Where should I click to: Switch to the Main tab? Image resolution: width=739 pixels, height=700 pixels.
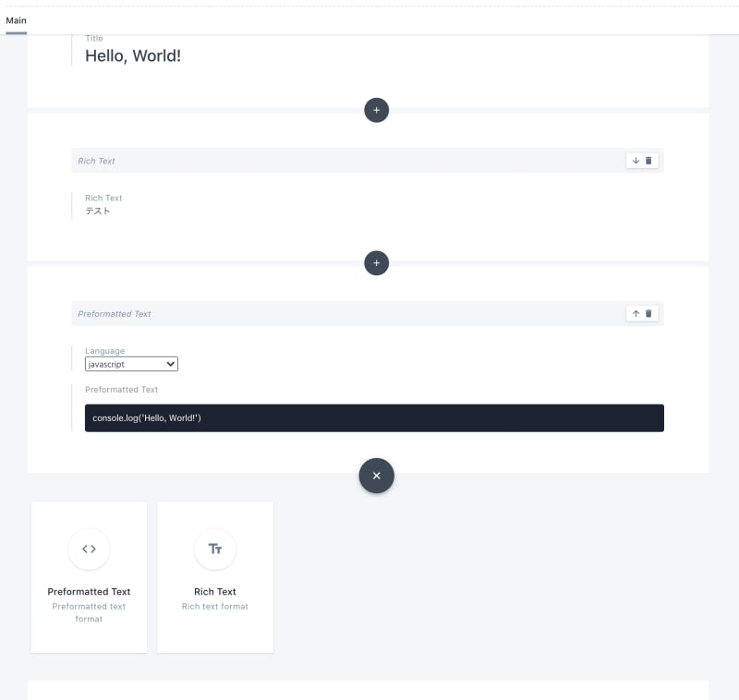(x=16, y=20)
